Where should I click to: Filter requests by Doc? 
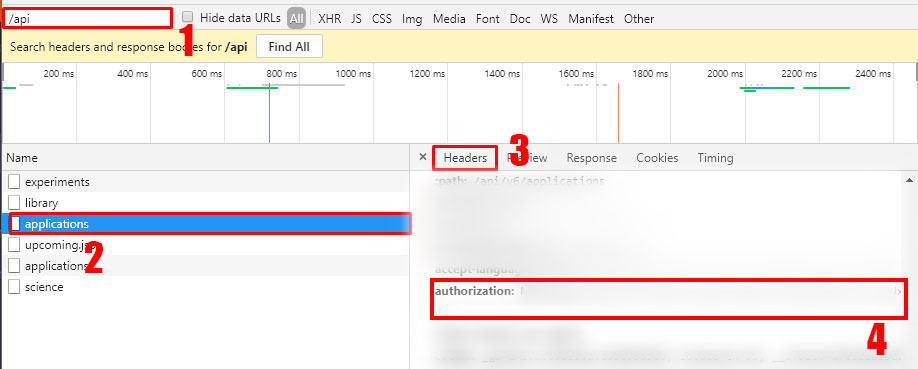pos(520,19)
